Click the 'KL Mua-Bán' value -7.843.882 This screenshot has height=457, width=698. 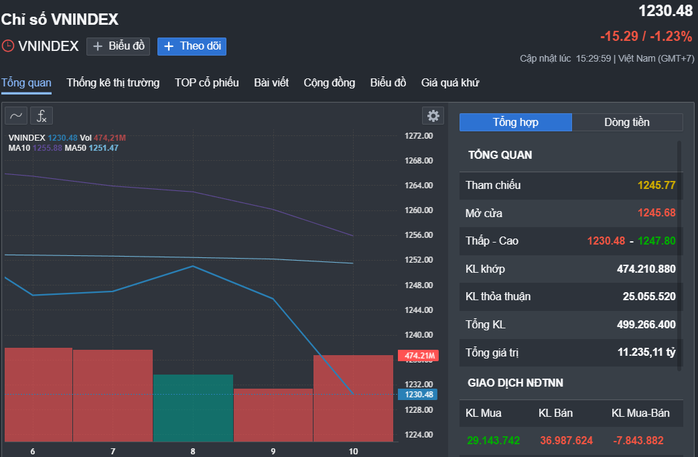(638, 441)
